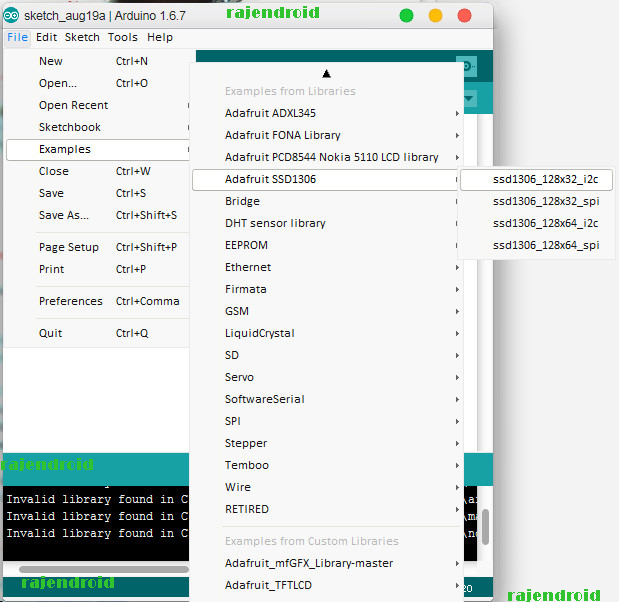Open Adafruit_mfGFX_Library-master examples
The image size is (619, 602).
[x=327, y=564]
